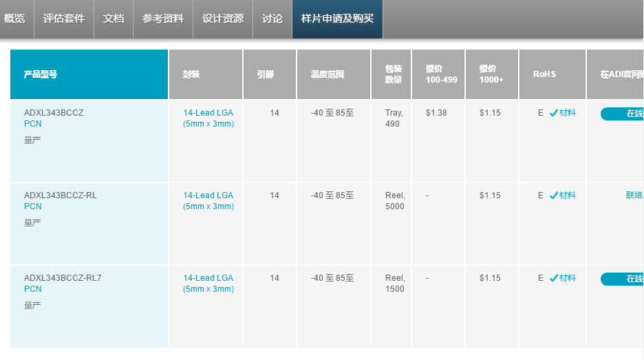The image size is (644, 360).
Task: Click the 量产 status under ADXL343BCCZ-RL
Action: (32, 223)
